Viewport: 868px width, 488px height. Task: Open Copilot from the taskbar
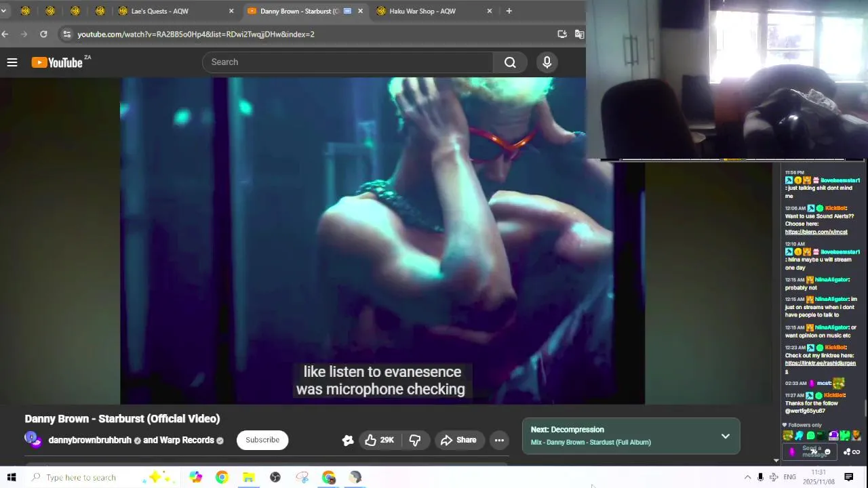pyautogui.click(x=195, y=477)
